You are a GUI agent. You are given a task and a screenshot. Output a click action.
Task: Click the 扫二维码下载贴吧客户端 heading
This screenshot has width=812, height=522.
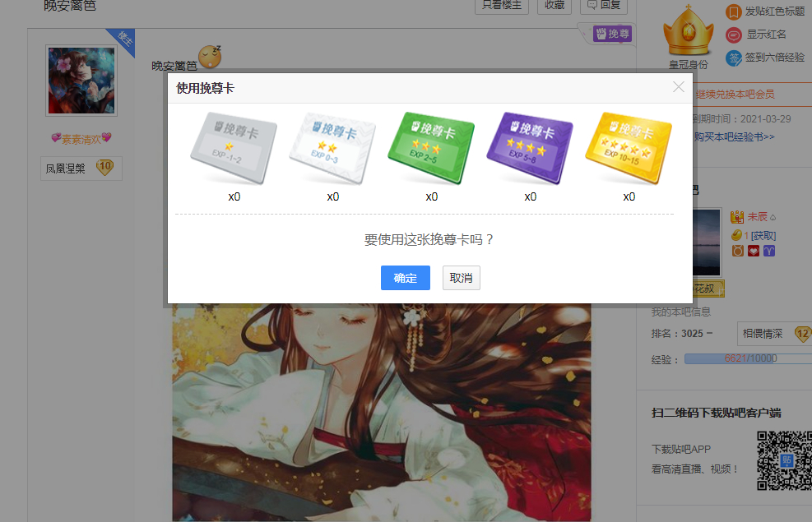717,413
